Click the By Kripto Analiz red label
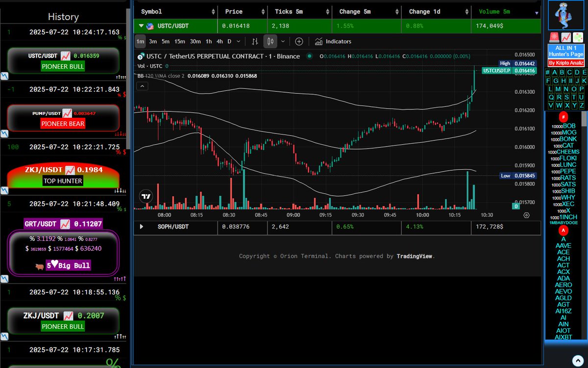The width and height of the screenshot is (588, 368). pyautogui.click(x=566, y=63)
